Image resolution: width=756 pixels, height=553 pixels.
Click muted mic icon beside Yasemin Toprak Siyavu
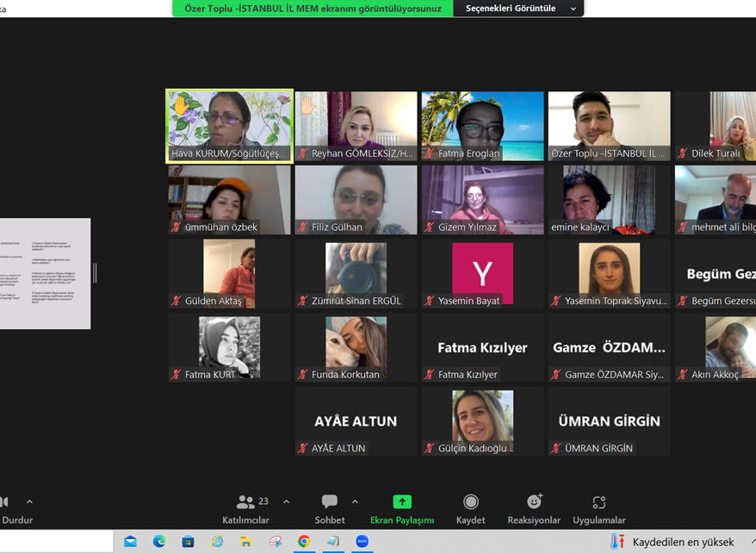[556, 301]
